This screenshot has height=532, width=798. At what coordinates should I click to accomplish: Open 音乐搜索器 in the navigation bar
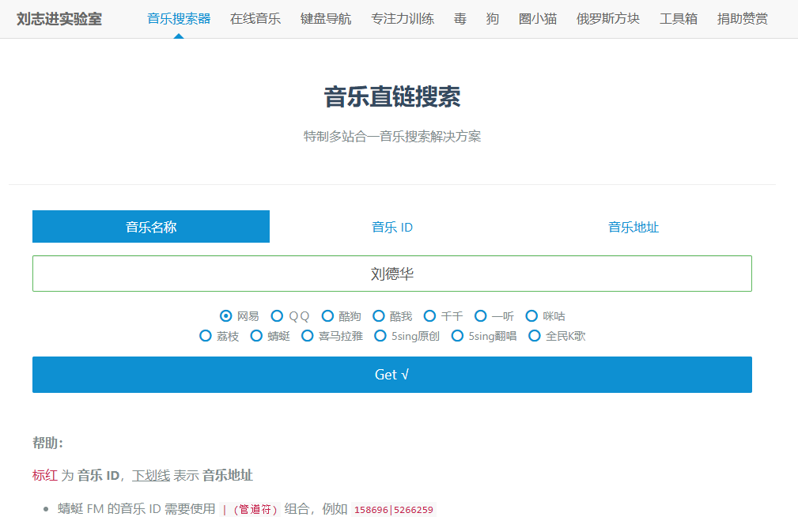click(x=179, y=19)
